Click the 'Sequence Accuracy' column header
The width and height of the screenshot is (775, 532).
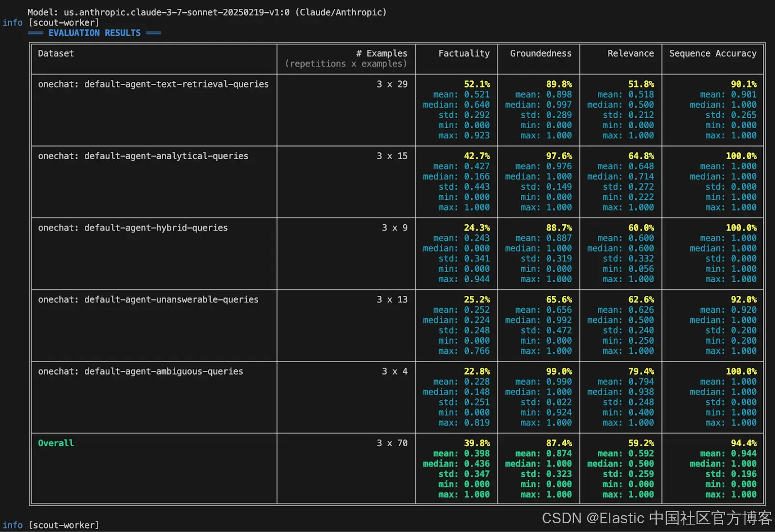point(713,53)
